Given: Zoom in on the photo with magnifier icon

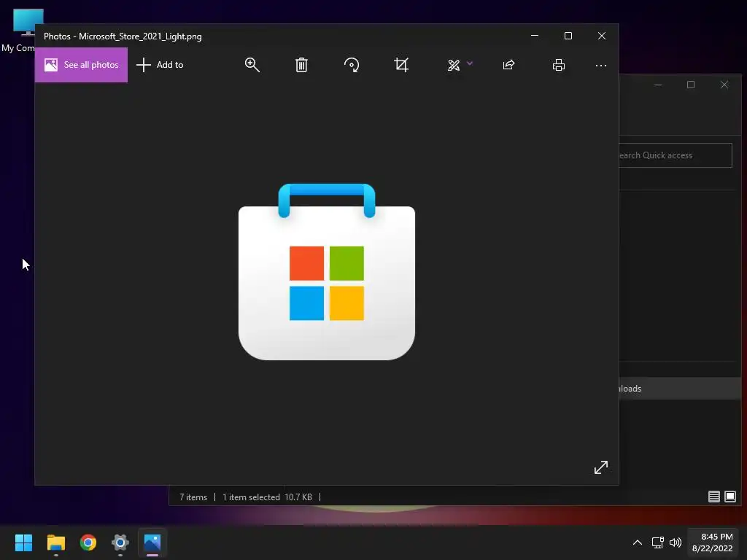Looking at the screenshot, I should click(252, 65).
